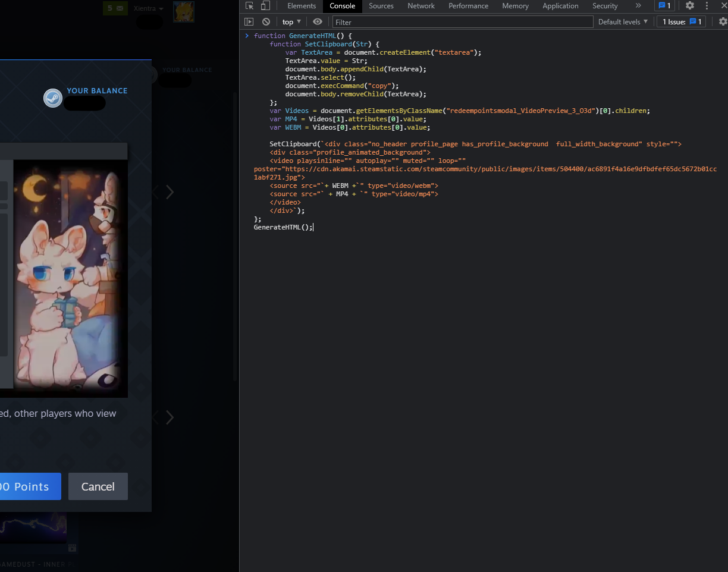
Task: Activate the inspect element picker icon
Action: click(250, 6)
